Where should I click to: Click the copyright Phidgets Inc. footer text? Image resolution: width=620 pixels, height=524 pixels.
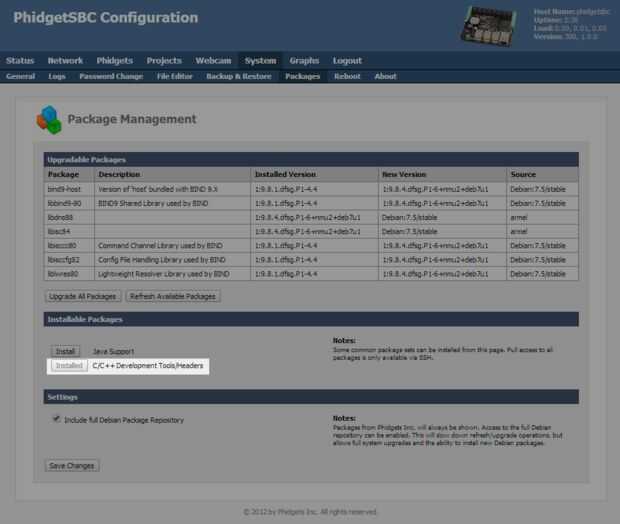click(x=310, y=512)
